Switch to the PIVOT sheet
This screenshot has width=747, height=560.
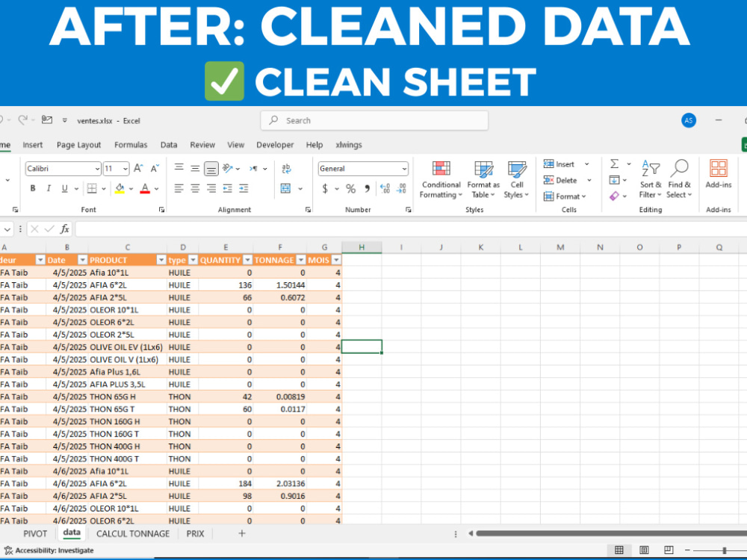pos(35,534)
